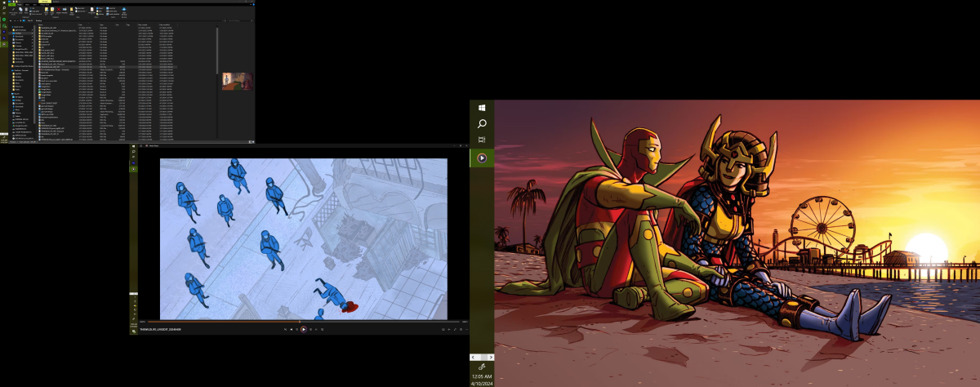This screenshot has height=387, width=980.
Task: Click the skip forward button right of Play
Action: click(x=310, y=329)
